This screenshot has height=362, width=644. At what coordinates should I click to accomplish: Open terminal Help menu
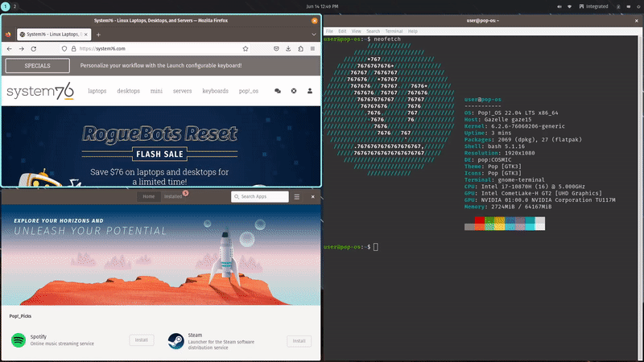412,31
